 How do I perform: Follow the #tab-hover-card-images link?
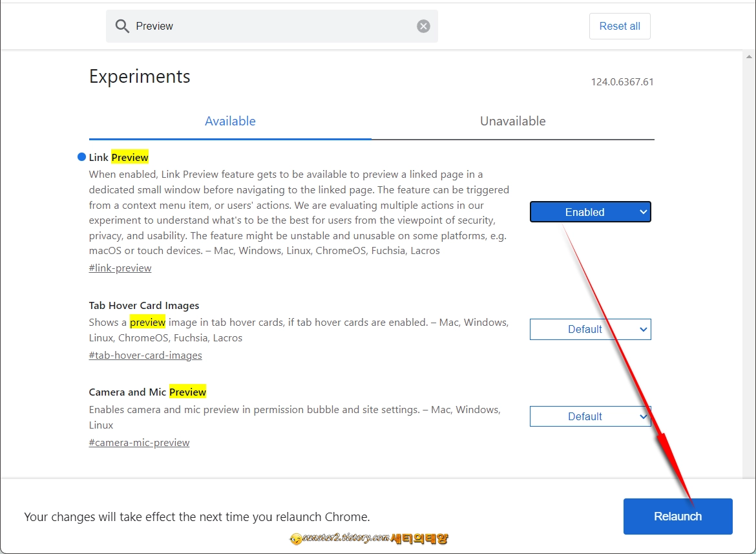click(145, 356)
